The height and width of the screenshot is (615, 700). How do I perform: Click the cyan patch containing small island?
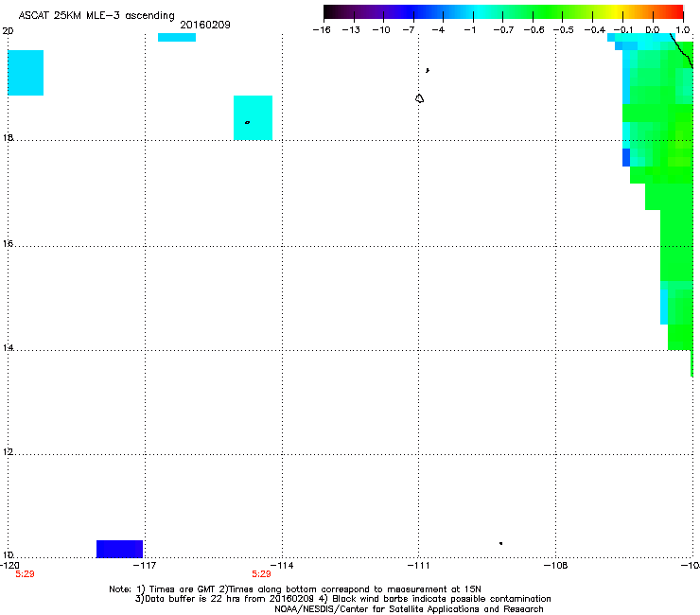point(254,118)
